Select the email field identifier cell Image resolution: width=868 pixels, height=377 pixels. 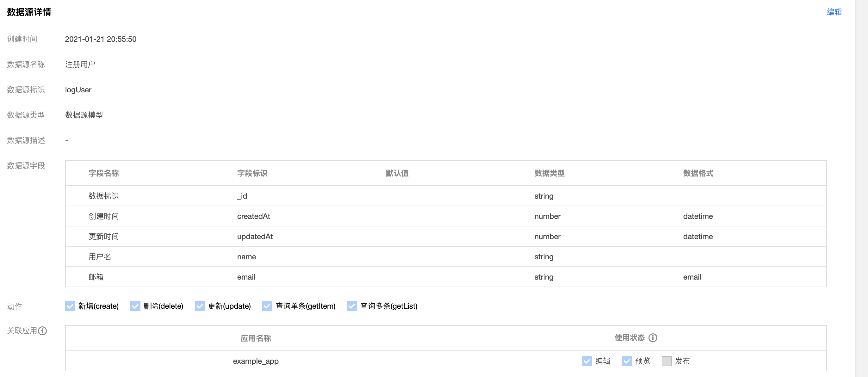click(246, 277)
